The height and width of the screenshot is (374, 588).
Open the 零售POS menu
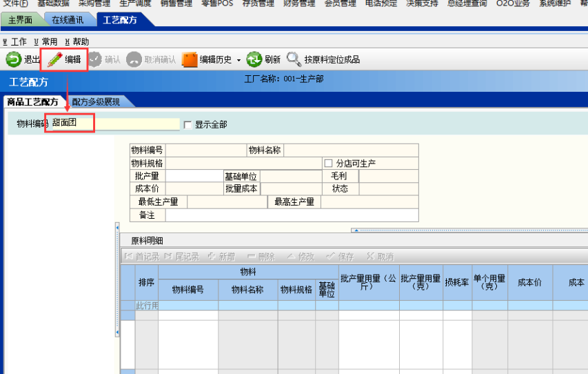(x=217, y=3)
